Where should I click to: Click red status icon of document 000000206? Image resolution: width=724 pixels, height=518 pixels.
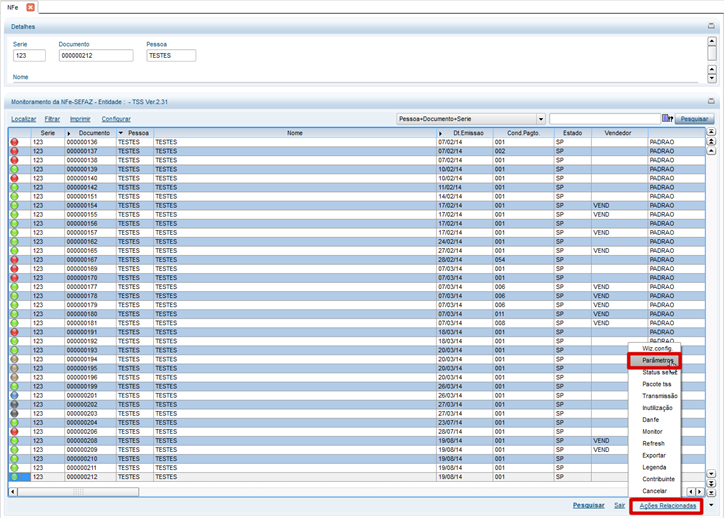pyautogui.click(x=14, y=432)
